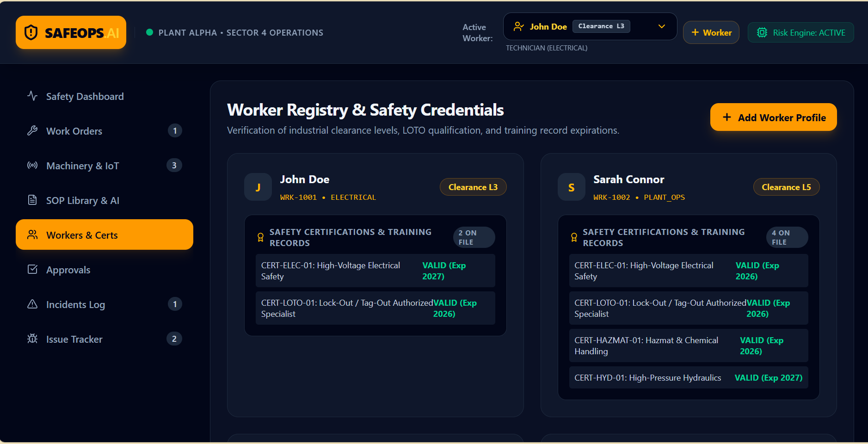Click the Risk Engine: ACTIVE status button
The width and height of the screenshot is (868, 444).
coord(801,32)
